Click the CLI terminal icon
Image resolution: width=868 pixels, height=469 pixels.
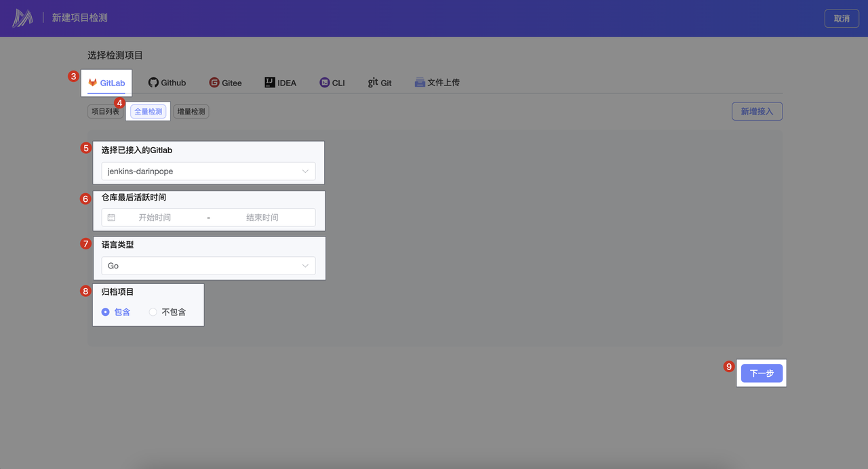325,83
